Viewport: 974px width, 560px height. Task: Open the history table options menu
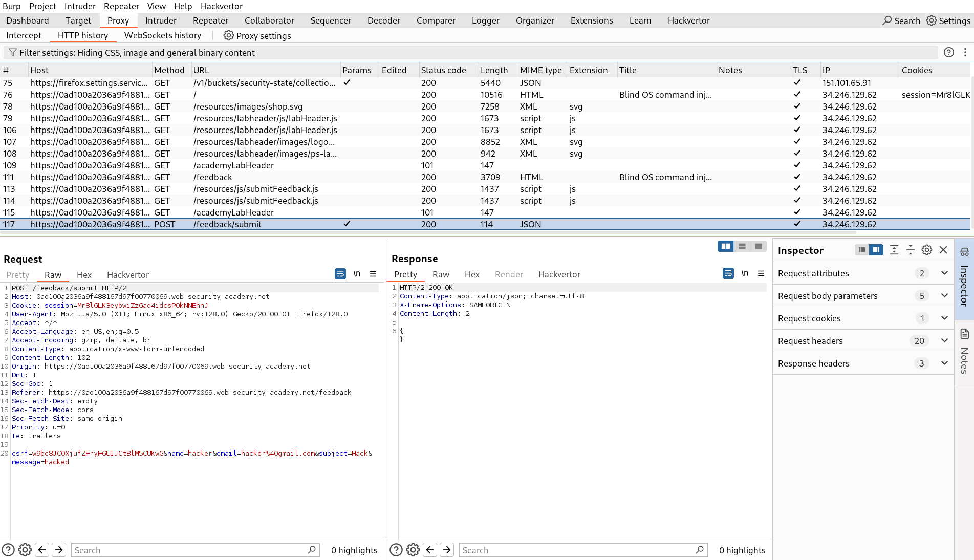[x=965, y=52]
